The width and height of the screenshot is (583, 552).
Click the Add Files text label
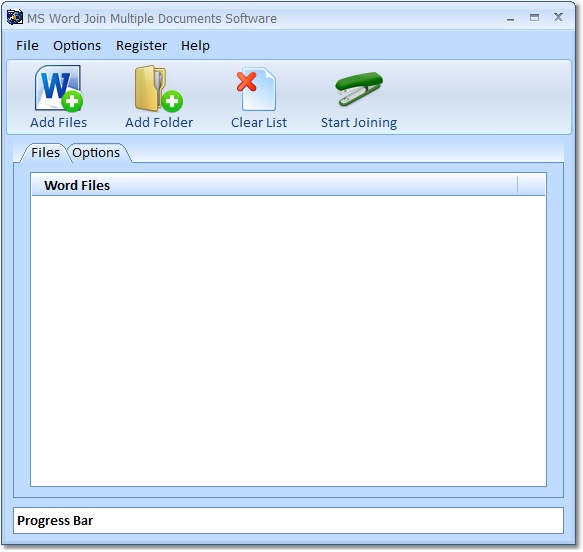click(x=58, y=123)
